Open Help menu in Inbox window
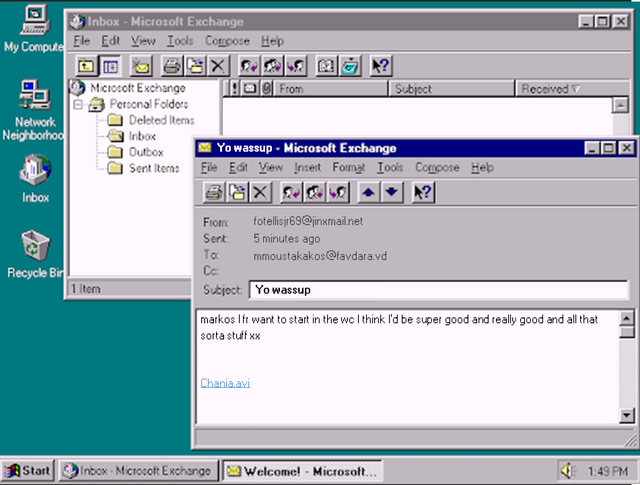This screenshot has width=640, height=485. pos(272,41)
